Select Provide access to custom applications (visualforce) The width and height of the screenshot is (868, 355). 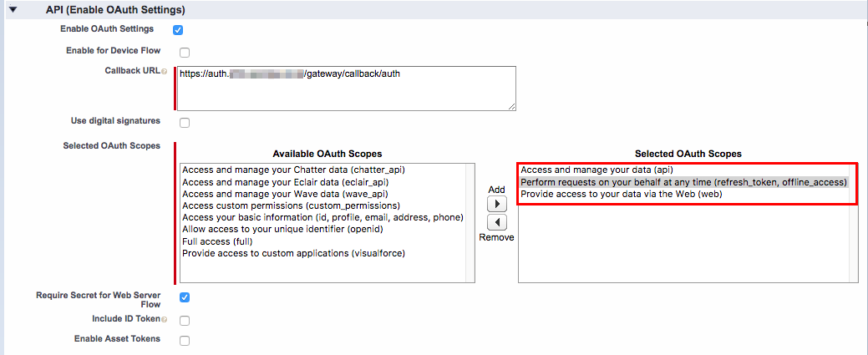327,254
